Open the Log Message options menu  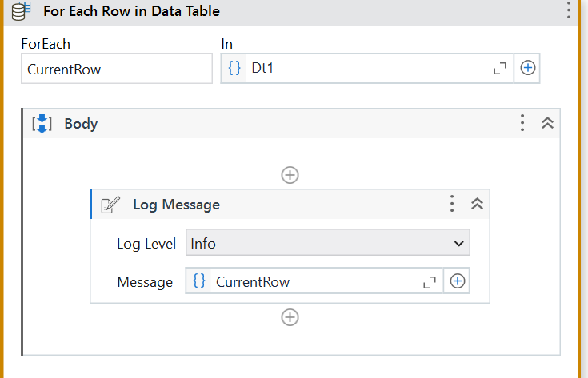[x=452, y=204]
